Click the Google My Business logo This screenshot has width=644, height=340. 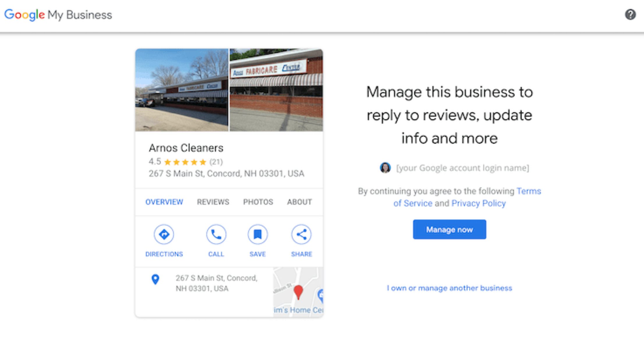58,15
